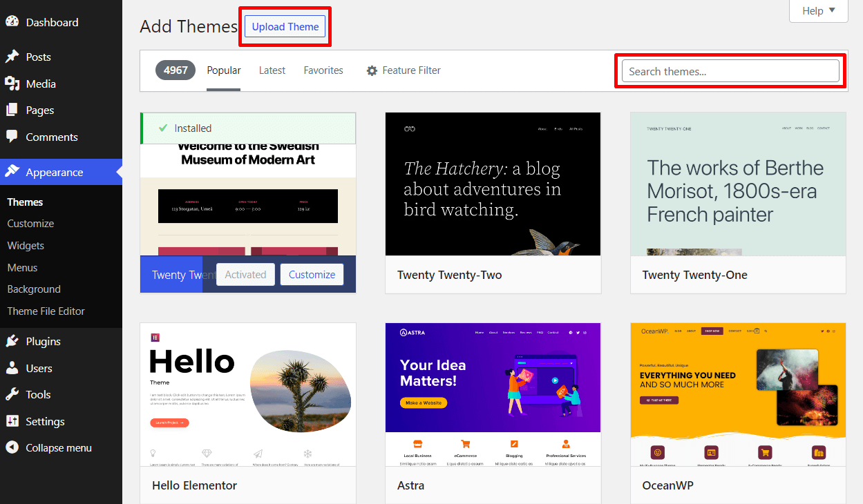Click the Plugins plug icon

coord(12,341)
